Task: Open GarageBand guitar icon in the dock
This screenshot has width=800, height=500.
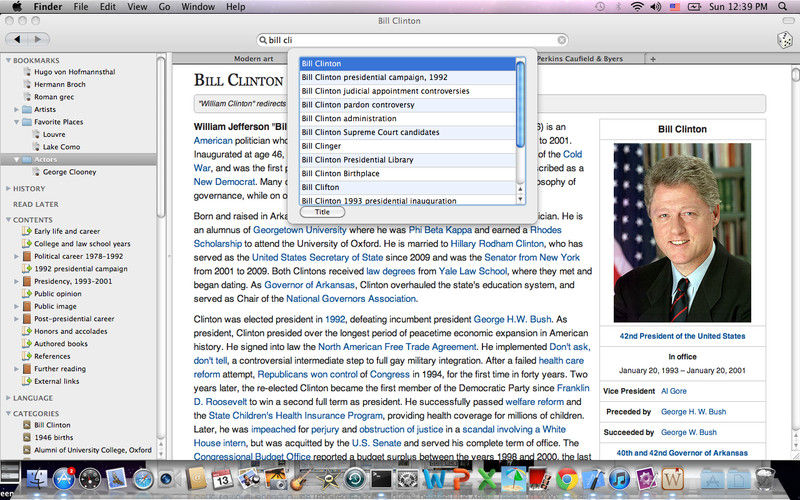Action: pyautogui.click(x=301, y=480)
